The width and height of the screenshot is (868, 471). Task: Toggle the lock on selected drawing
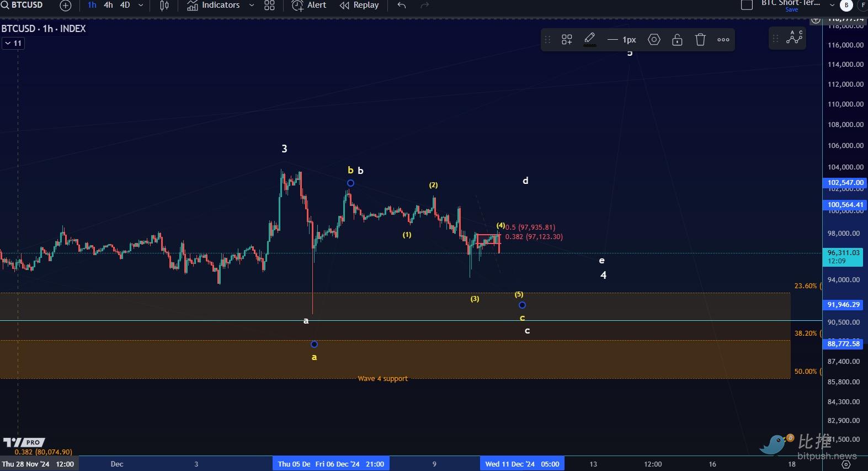tap(677, 40)
